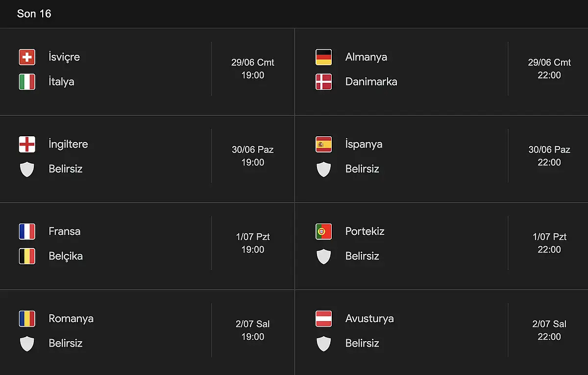Open match time 29/06 Cmt 19:00
The image size is (588, 375).
point(253,69)
